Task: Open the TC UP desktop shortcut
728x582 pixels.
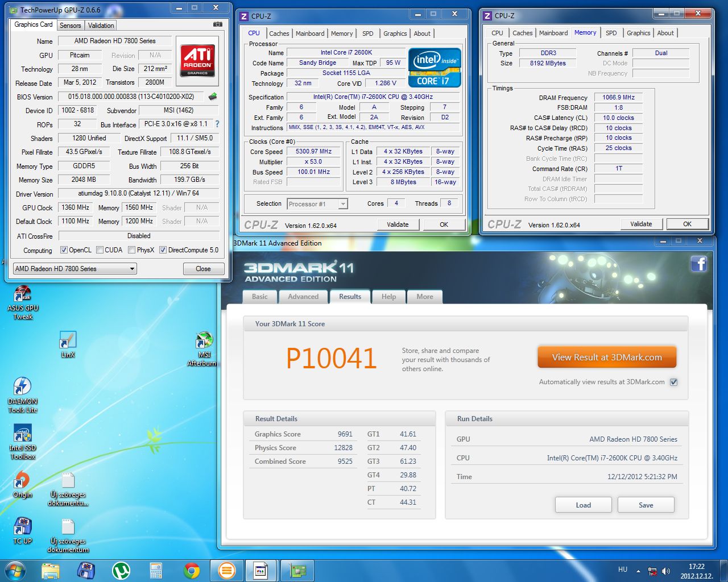Action: [23, 531]
